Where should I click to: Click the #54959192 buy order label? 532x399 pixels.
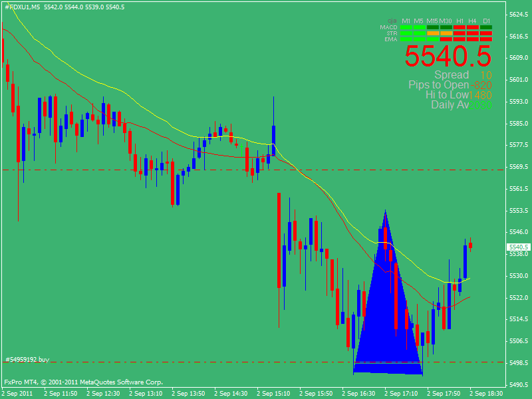pyautogui.click(x=27, y=359)
